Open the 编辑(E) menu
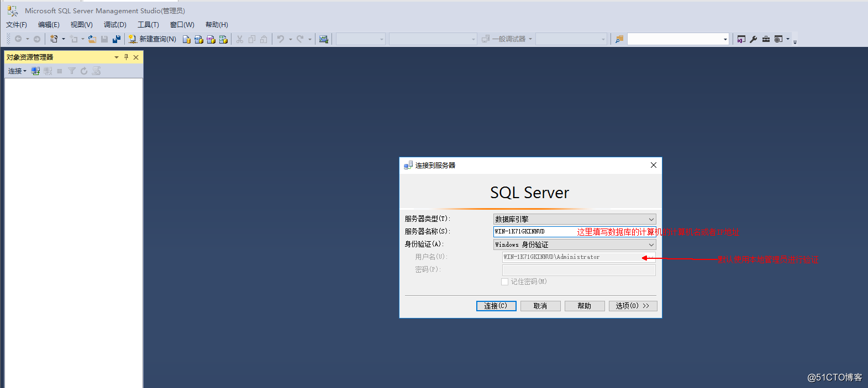 [49, 25]
